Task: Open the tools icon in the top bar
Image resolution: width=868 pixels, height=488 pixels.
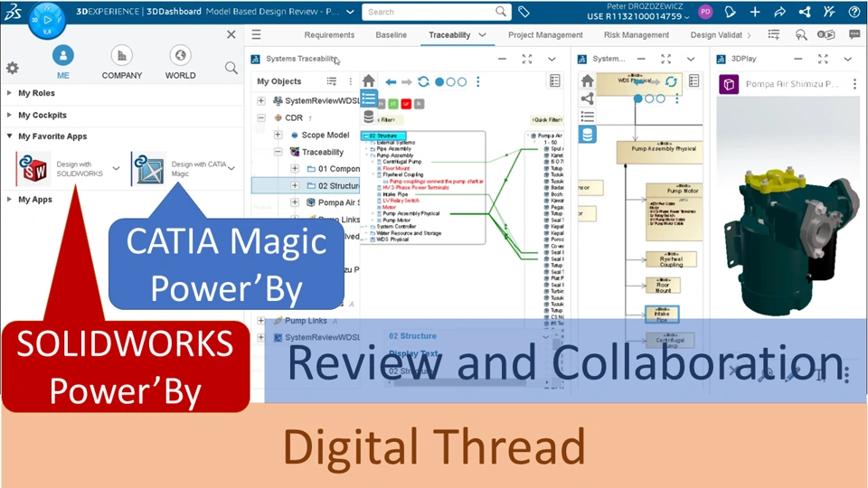Action: 829,12
